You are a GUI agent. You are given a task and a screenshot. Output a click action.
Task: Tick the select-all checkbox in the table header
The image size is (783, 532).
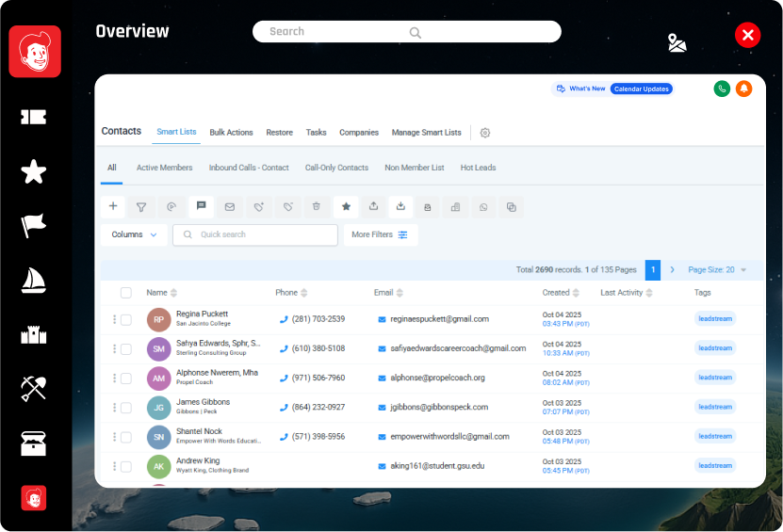point(126,293)
